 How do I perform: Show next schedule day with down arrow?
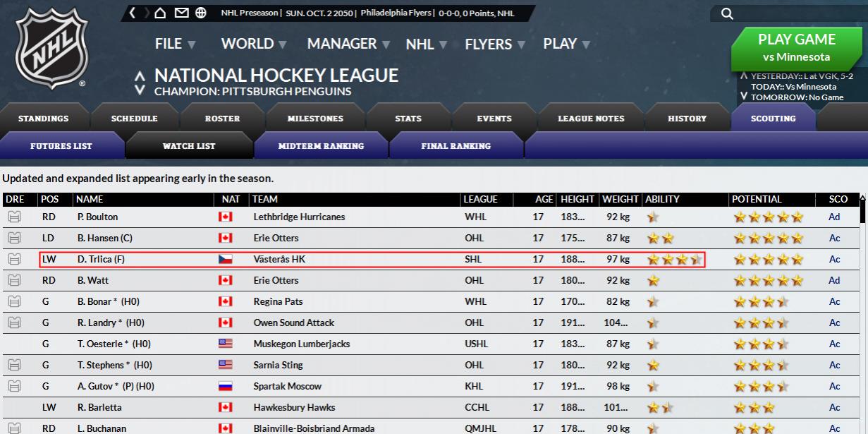743,95
